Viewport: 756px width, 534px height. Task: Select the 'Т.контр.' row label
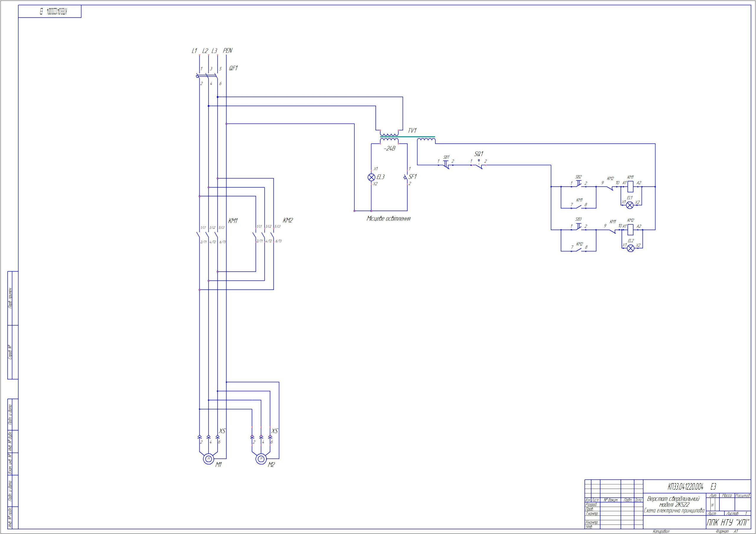[x=592, y=514]
